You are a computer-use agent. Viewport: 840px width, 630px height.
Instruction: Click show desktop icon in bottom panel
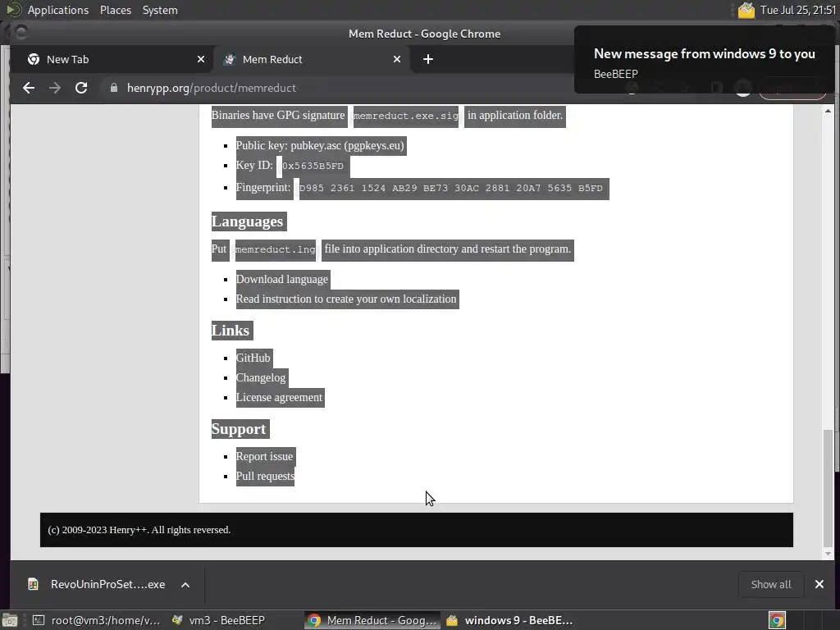coord(10,621)
